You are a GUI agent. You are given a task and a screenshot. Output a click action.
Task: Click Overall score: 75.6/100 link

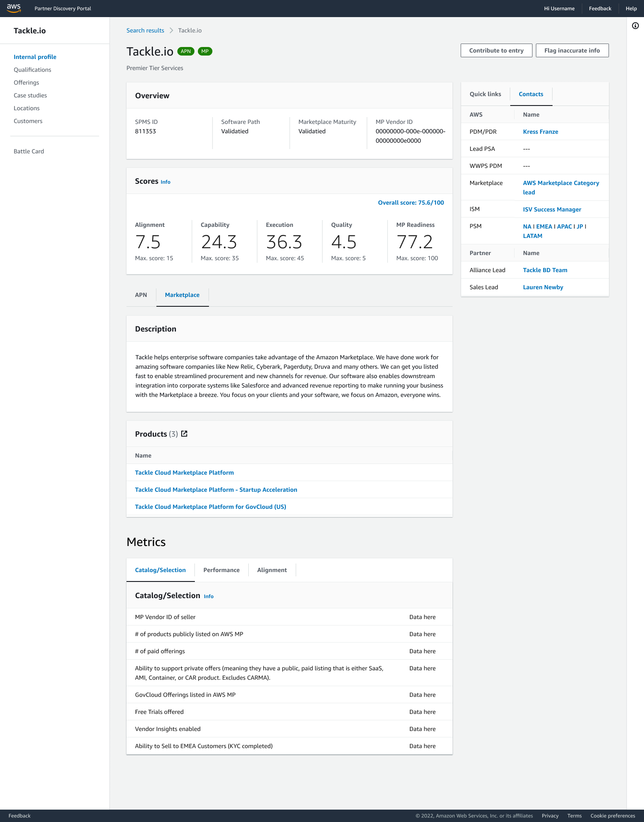click(411, 203)
